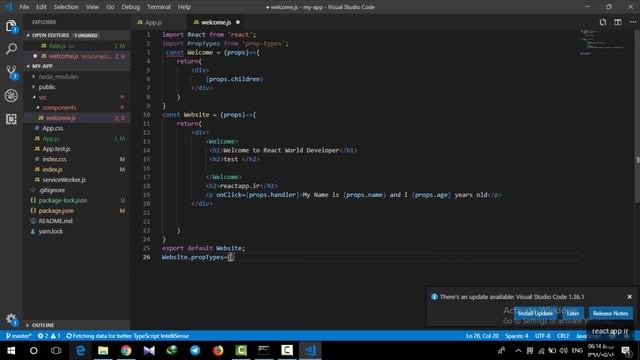The image size is (640, 360).
Task: Open File Explorer from the taskbar
Action: (x=103, y=351)
